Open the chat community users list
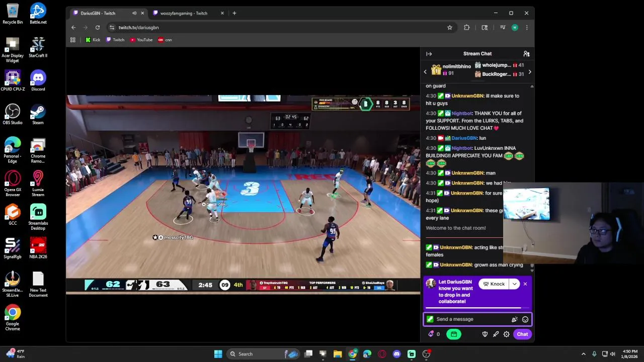This screenshot has height=362, width=644. tap(526, 54)
